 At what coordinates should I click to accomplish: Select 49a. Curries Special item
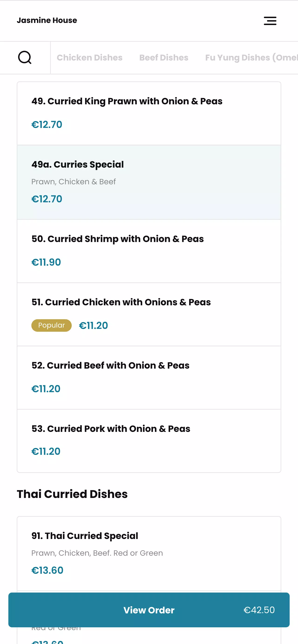pyautogui.click(x=149, y=182)
